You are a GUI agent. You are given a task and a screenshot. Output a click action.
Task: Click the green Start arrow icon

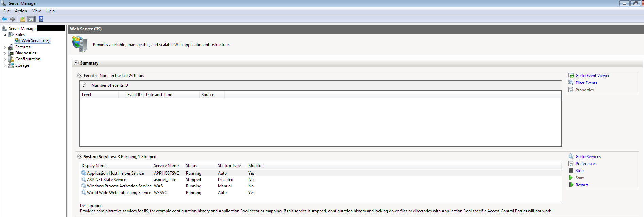click(571, 178)
